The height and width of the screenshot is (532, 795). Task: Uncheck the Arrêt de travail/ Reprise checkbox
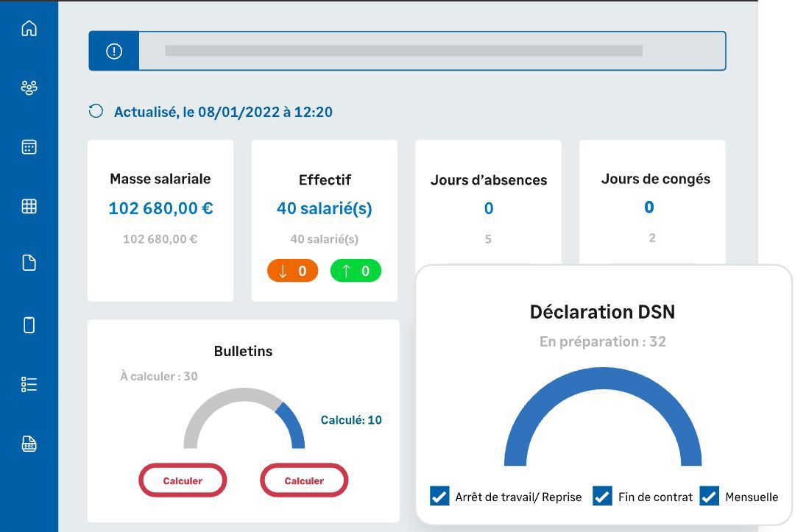pyautogui.click(x=439, y=497)
